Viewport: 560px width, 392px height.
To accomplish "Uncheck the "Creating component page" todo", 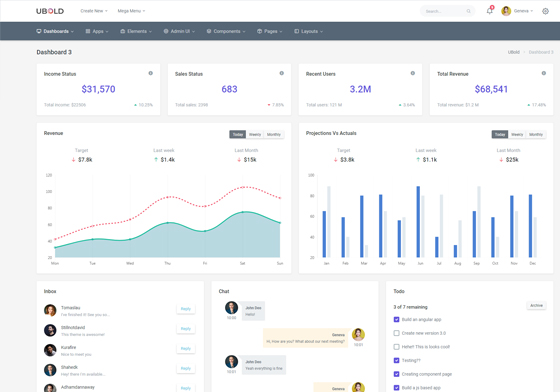I will (x=396, y=374).
